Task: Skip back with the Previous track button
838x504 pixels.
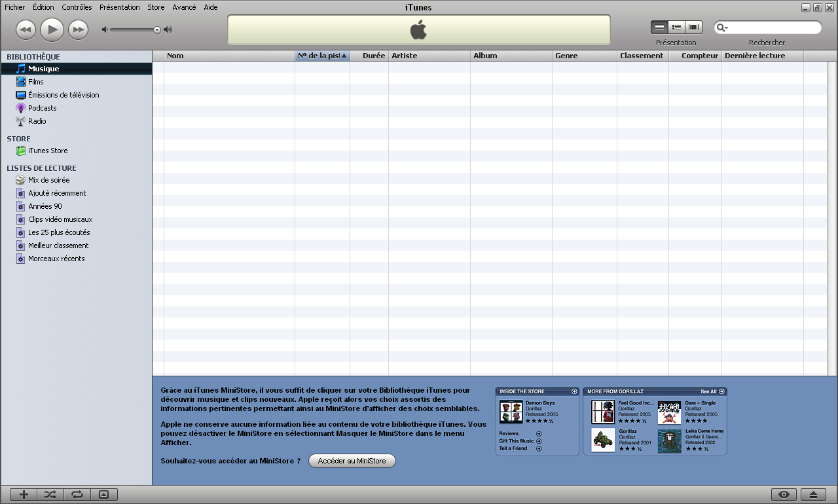Action: [26, 29]
